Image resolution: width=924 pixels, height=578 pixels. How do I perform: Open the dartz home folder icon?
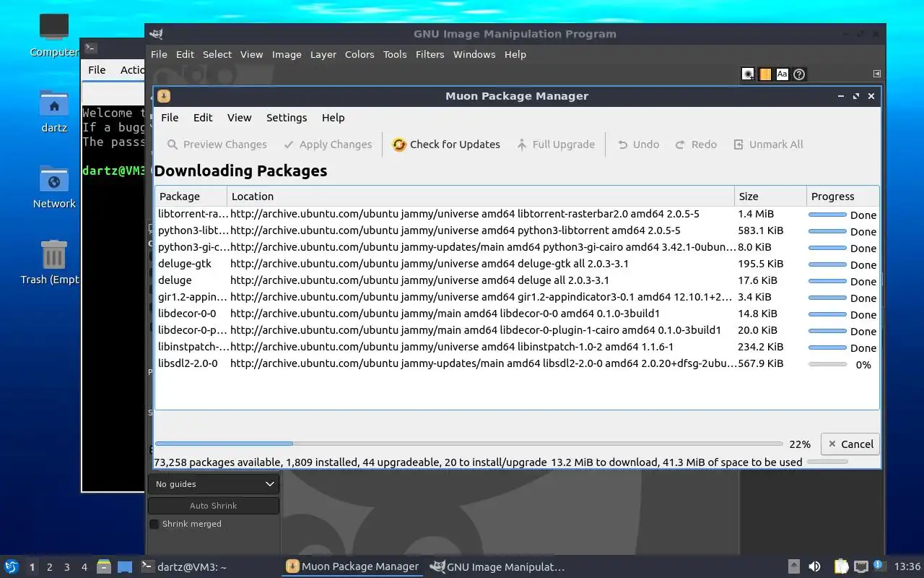[54, 111]
